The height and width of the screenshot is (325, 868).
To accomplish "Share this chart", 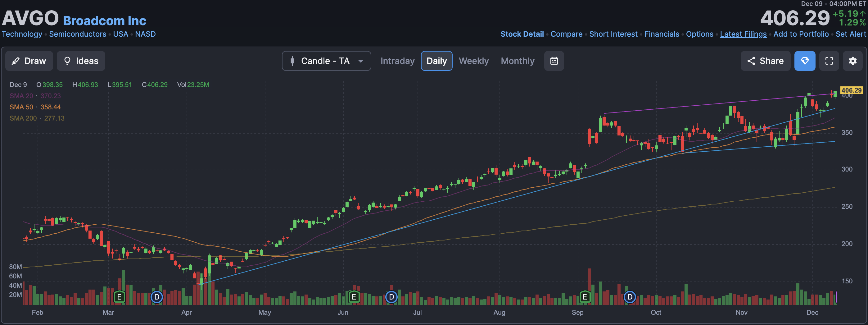I will [x=765, y=61].
